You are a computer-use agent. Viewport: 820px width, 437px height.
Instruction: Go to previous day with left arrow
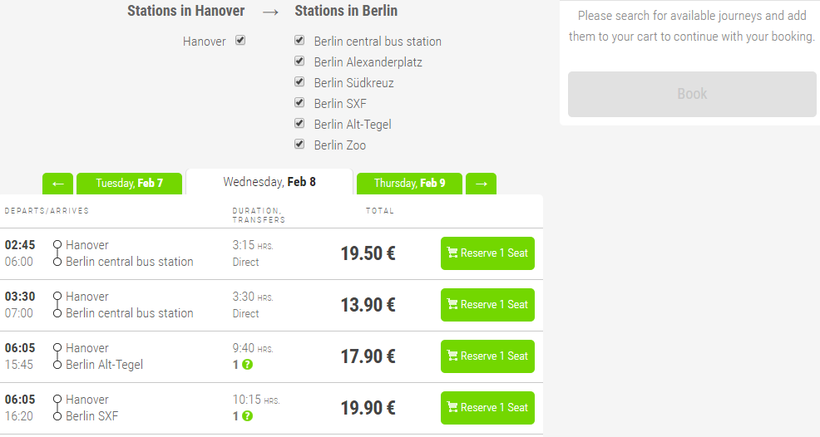coord(57,184)
